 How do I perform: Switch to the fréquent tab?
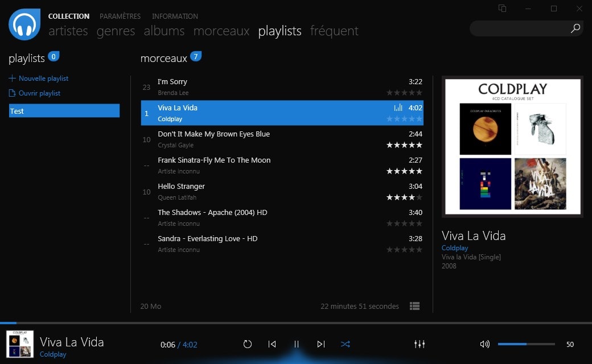click(334, 31)
